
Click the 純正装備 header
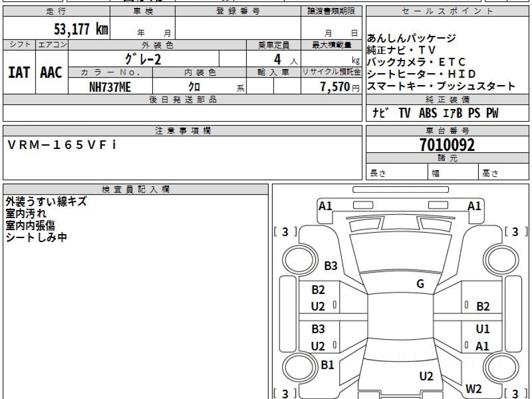447,100
